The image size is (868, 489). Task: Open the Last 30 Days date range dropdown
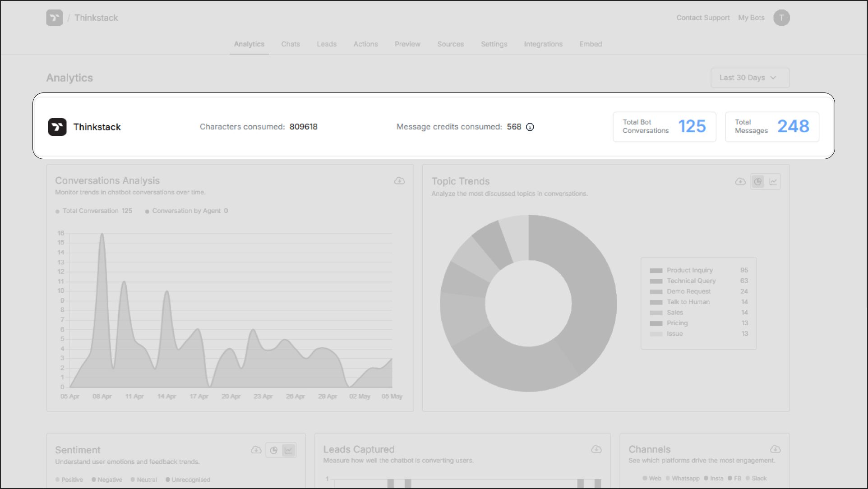750,78
